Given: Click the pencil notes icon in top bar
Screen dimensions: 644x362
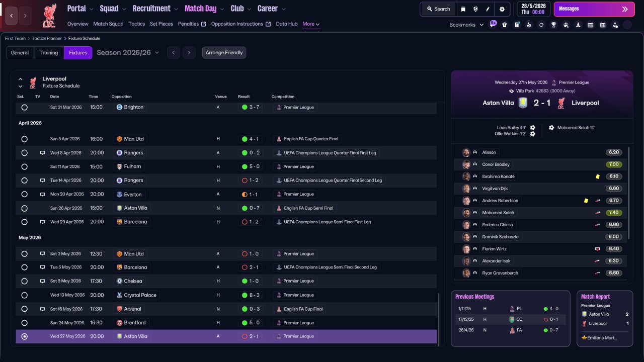Looking at the screenshot, I should pyautogui.click(x=488, y=9).
